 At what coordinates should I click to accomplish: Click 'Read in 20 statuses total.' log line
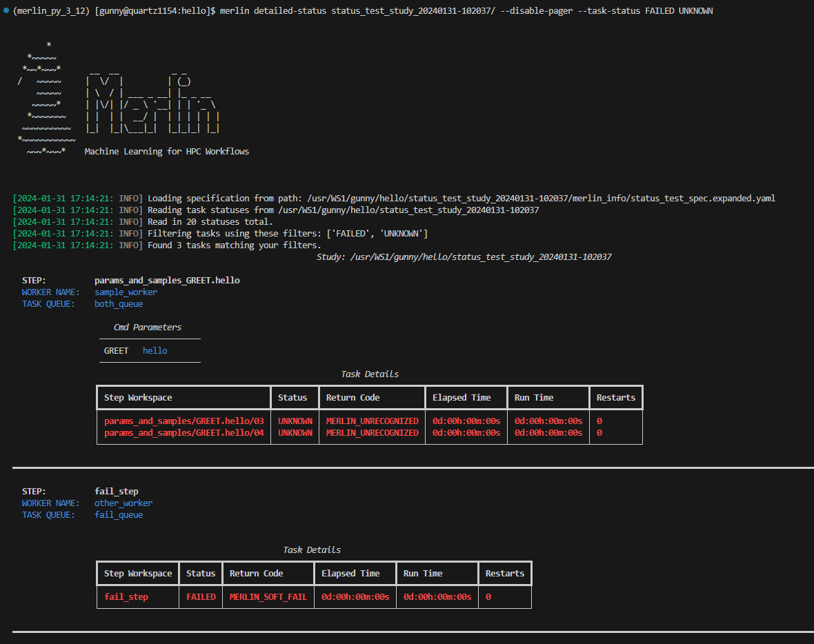(x=143, y=222)
